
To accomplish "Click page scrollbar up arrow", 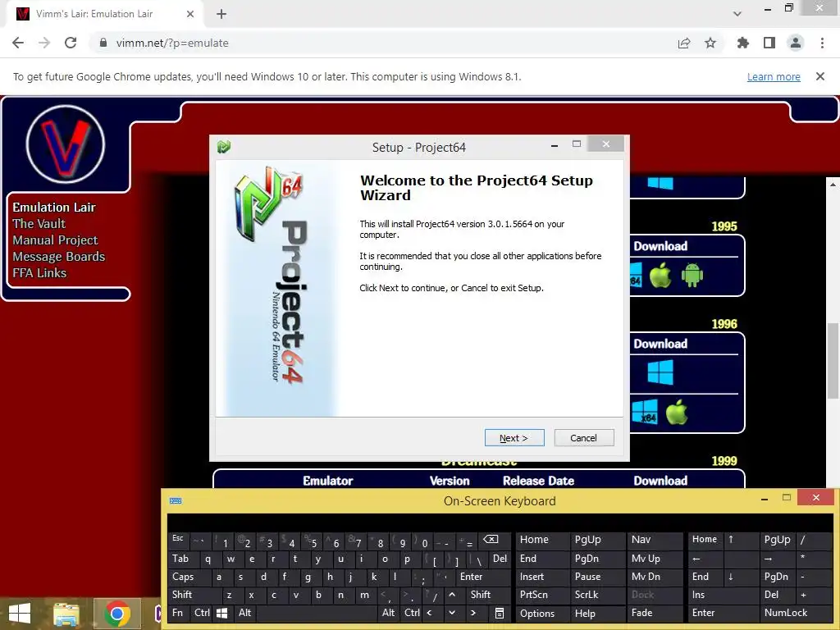I will [x=833, y=185].
